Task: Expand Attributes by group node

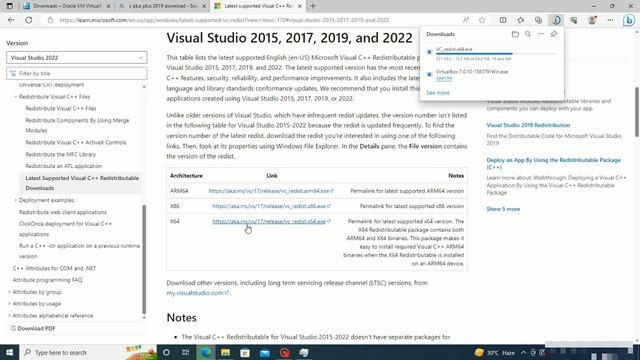Action: click(x=9, y=292)
